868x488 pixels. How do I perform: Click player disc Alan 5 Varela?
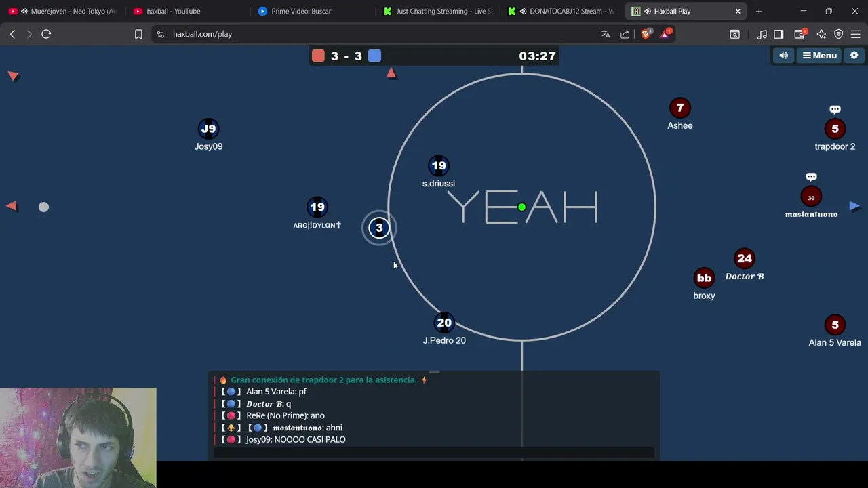click(x=835, y=325)
